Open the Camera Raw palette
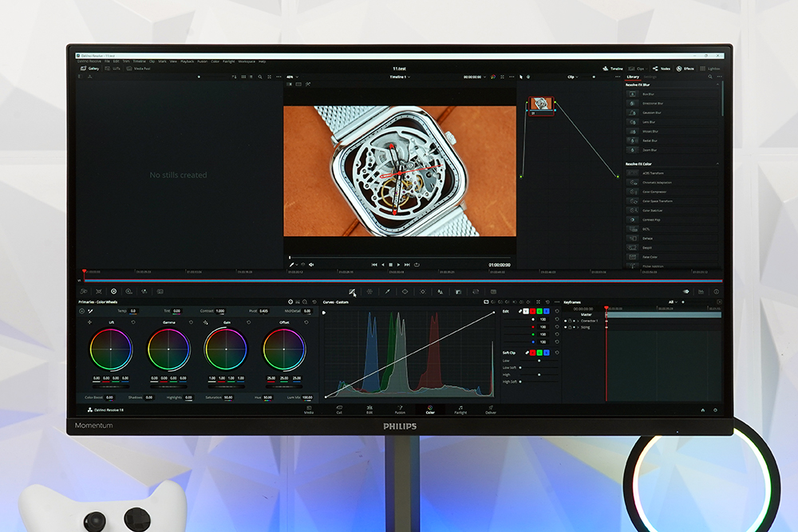798x532 pixels. 84,291
